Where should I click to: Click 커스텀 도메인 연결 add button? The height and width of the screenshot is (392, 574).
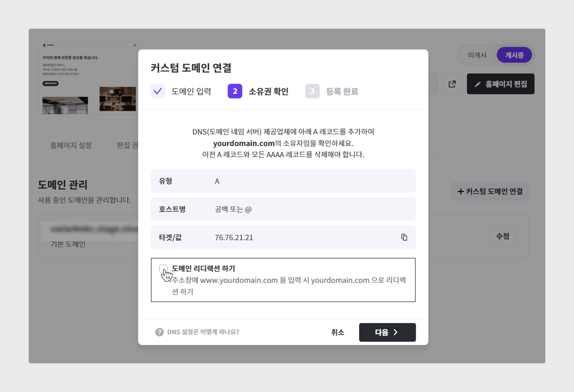click(x=490, y=191)
